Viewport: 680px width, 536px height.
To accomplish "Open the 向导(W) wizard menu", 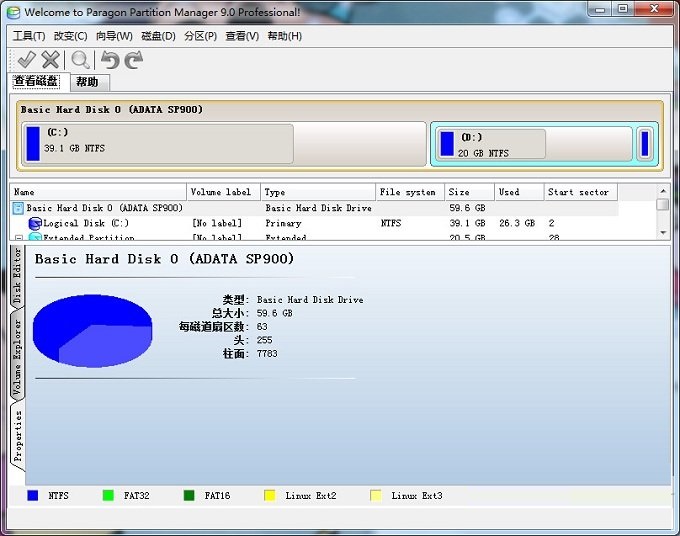I will pyautogui.click(x=114, y=36).
